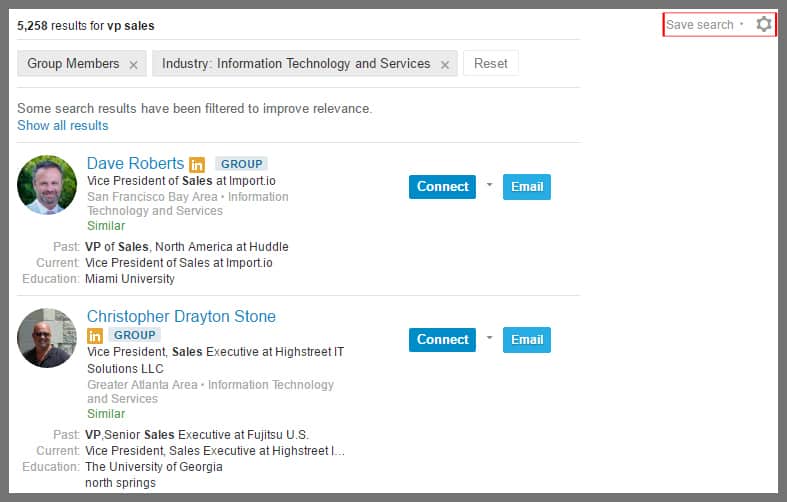
Task: Show all results link
Action: pos(63,125)
